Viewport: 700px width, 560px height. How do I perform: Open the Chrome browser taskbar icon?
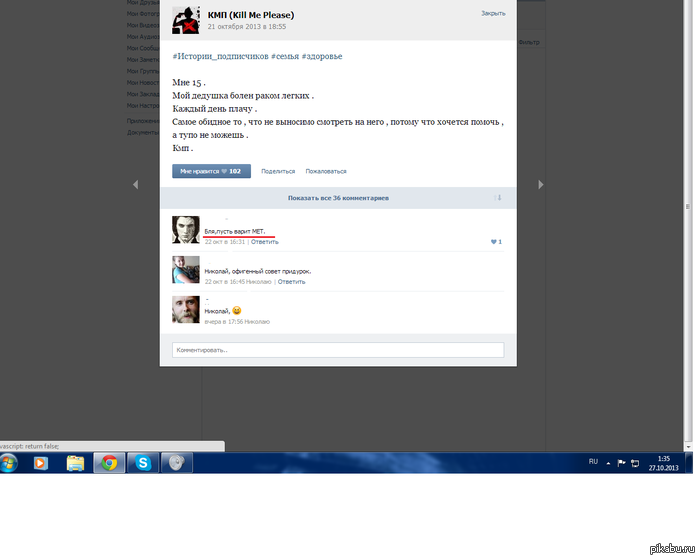pyautogui.click(x=109, y=463)
